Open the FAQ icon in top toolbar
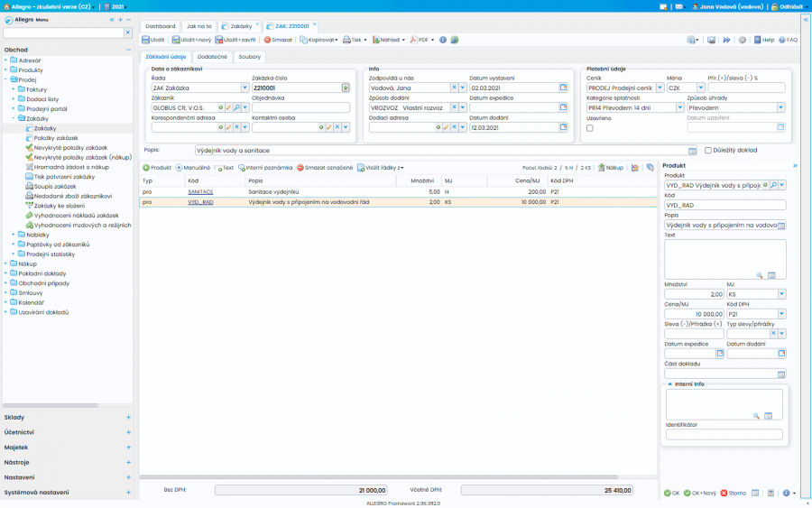Viewport: 812px width, 508px height. 782,40
